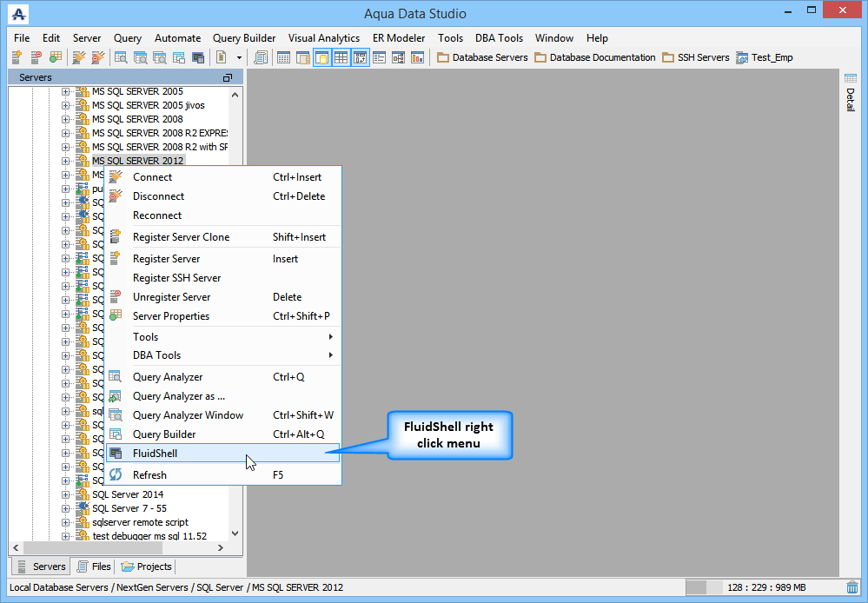Click the form list view toolbar icon

pos(379,57)
